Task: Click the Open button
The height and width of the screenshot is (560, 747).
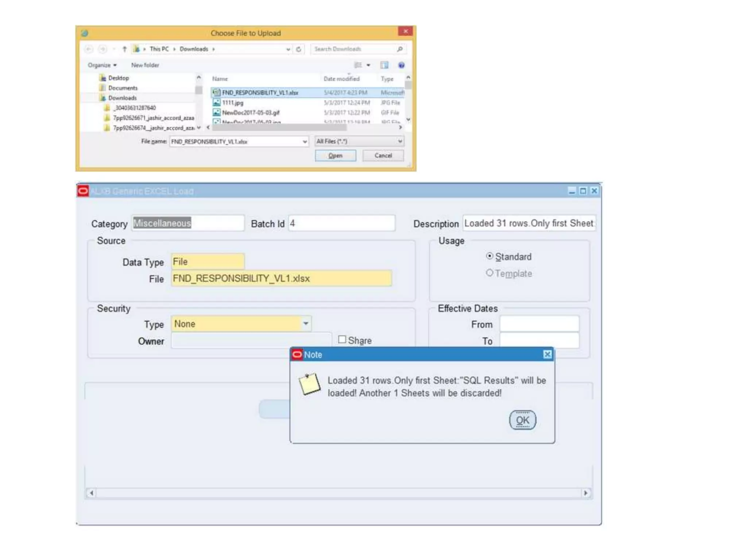Action: click(335, 156)
